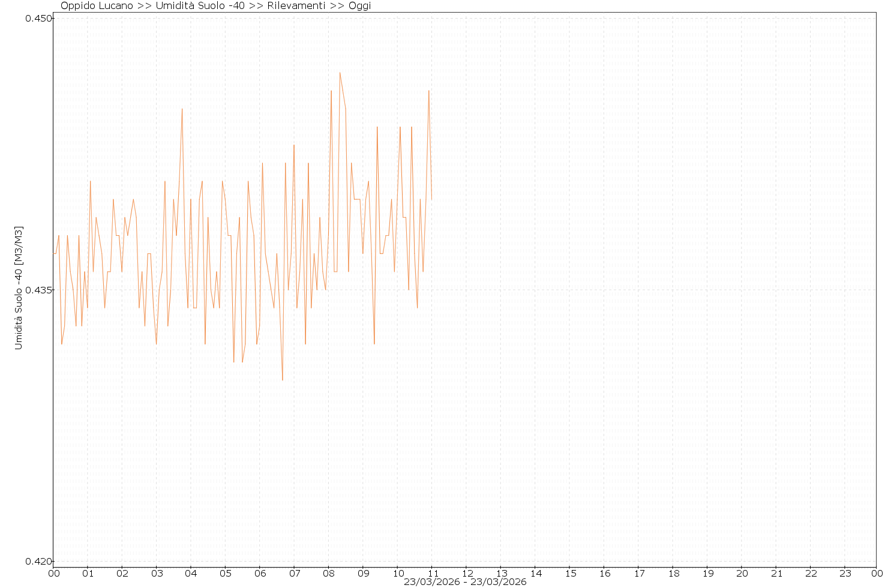
Task: Click hour 12 on the time axis
Action: [467, 573]
